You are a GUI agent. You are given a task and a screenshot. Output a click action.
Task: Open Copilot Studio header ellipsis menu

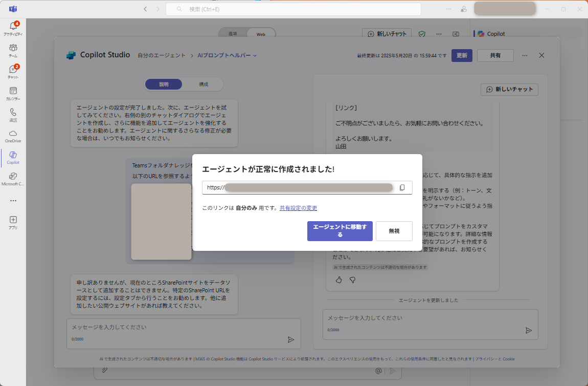(525, 55)
